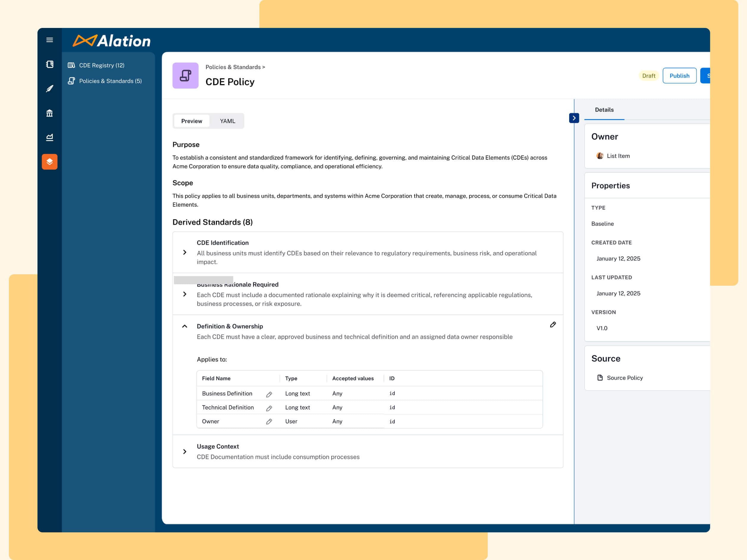The height and width of the screenshot is (560, 747).
Task: Publish the CDE Policy
Action: coord(679,75)
